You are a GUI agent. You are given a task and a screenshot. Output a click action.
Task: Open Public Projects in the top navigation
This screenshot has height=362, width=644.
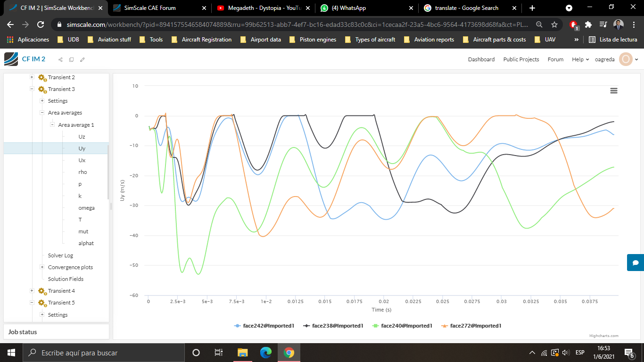click(x=521, y=59)
